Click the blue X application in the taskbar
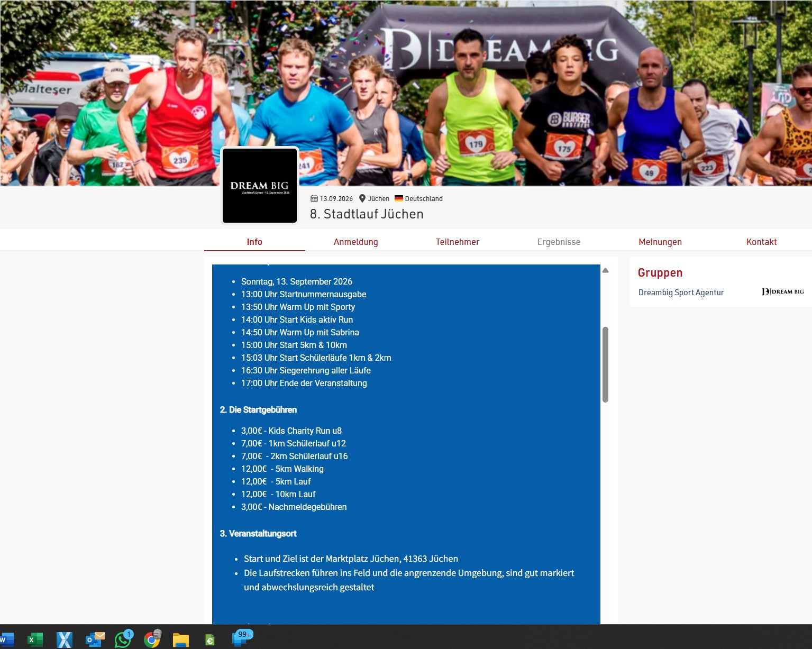The width and height of the screenshot is (812, 649). (65, 639)
